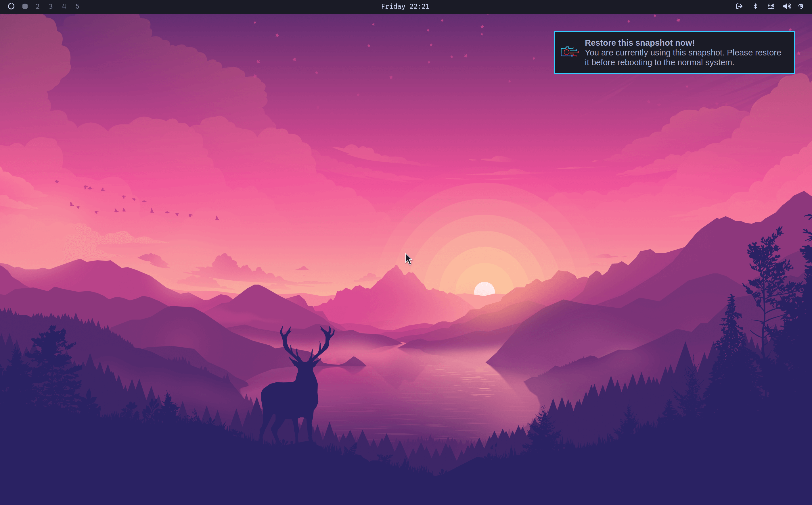This screenshot has height=505, width=812.
Task: Select the active workspace square indicator
Action: [25, 6]
